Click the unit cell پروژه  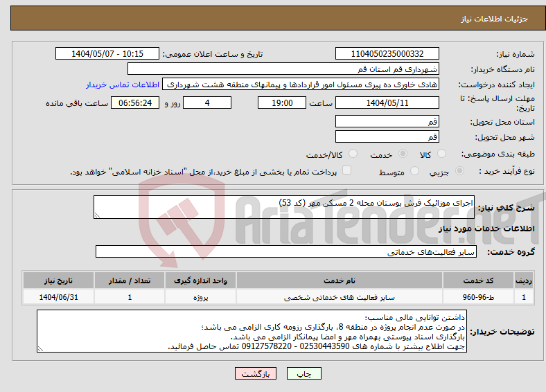pos(200,297)
